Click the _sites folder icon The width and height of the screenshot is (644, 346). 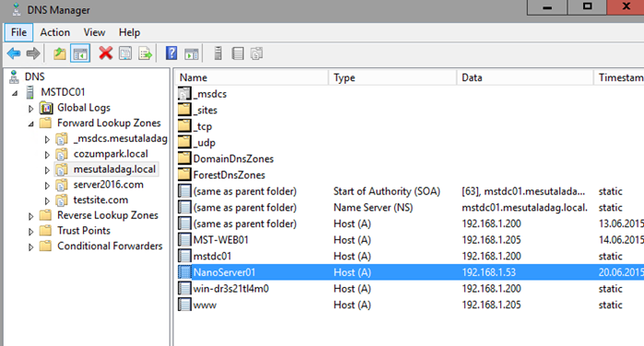pyautogui.click(x=184, y=110)
